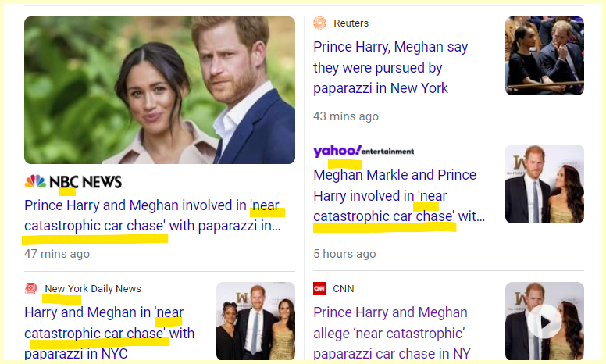Click the '47 mins ago' timestamp
This screenshot has height=364, width=606.
tap(57, 253)
